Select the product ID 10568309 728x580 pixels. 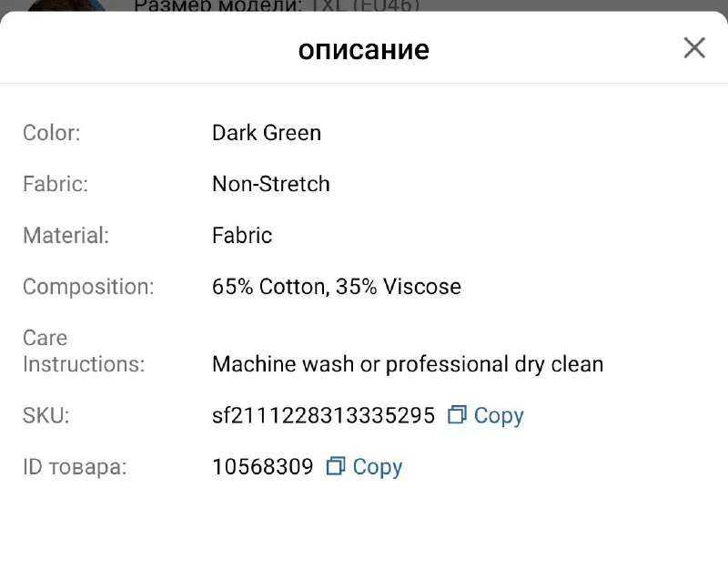pos(262,467)
